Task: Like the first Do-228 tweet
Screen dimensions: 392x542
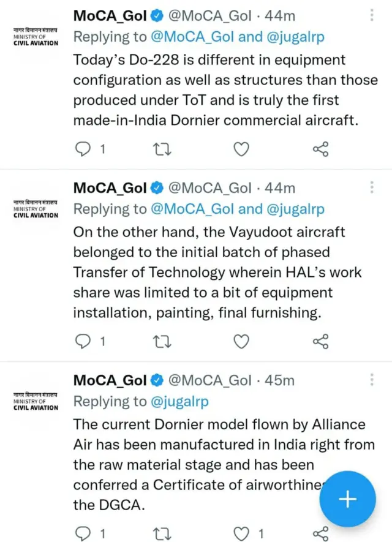Action: (x=241, y=149)
